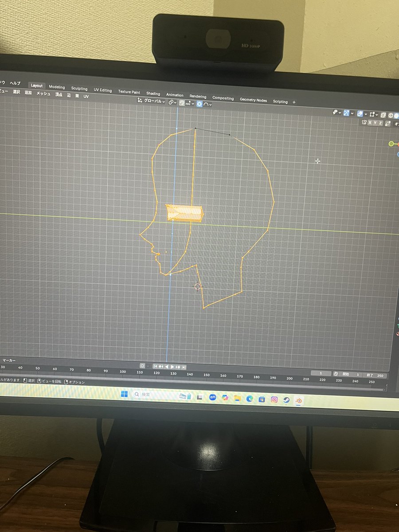The image size is (399, 532).
Task: Open proportional editing falloff dropdown
Action: (207, 104)
